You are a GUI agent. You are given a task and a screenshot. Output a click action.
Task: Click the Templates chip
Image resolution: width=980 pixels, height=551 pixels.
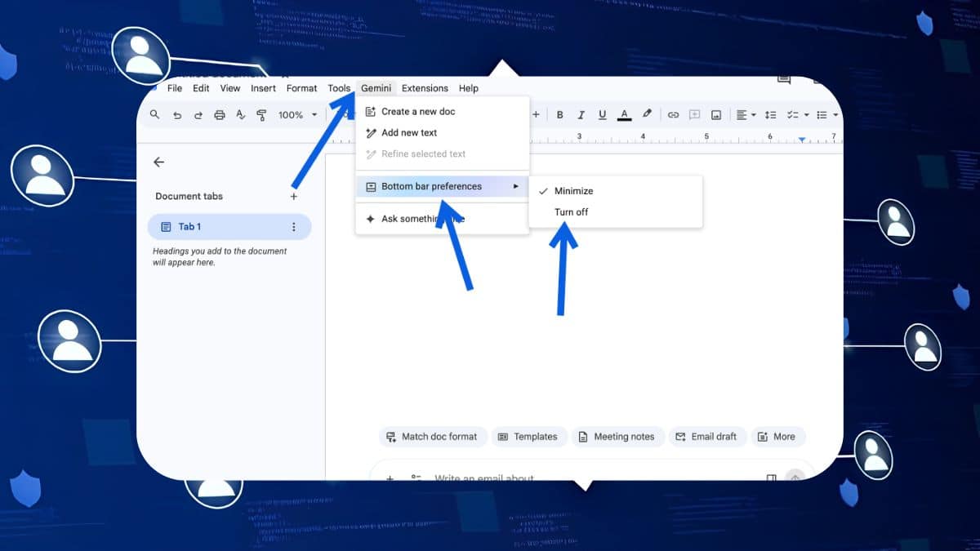tap(528, 437)
